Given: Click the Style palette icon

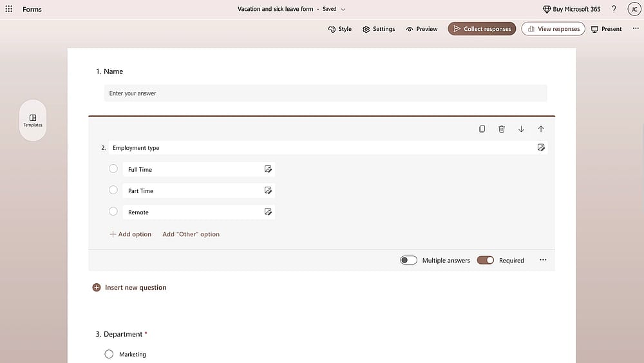Looking at the screenshot, I should 332,29.
